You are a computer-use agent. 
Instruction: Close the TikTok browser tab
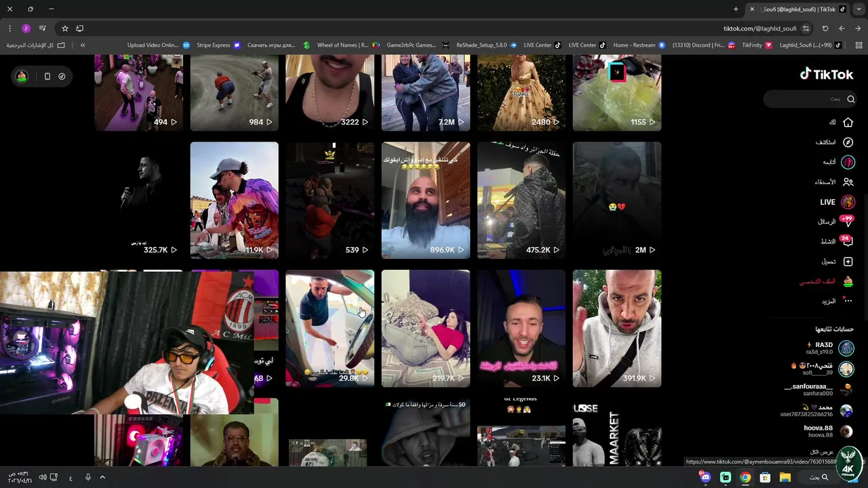point(752,9)
